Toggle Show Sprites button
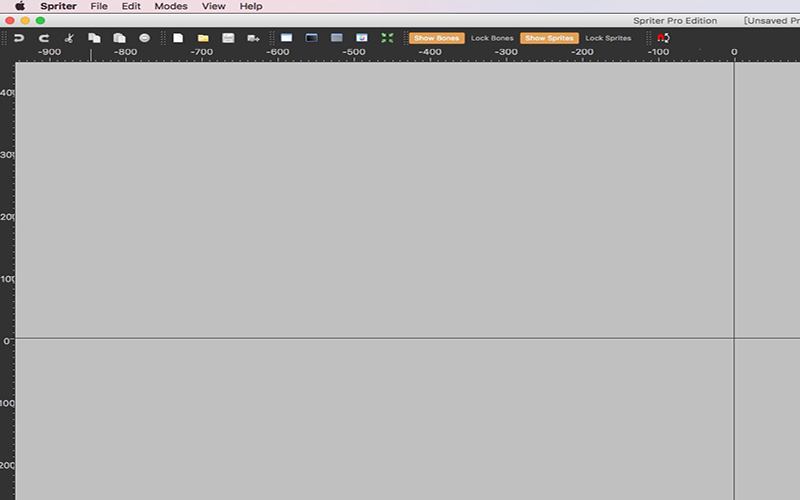Image resolution: width=800 pixels, height=500 pixels. coord(549,38)
